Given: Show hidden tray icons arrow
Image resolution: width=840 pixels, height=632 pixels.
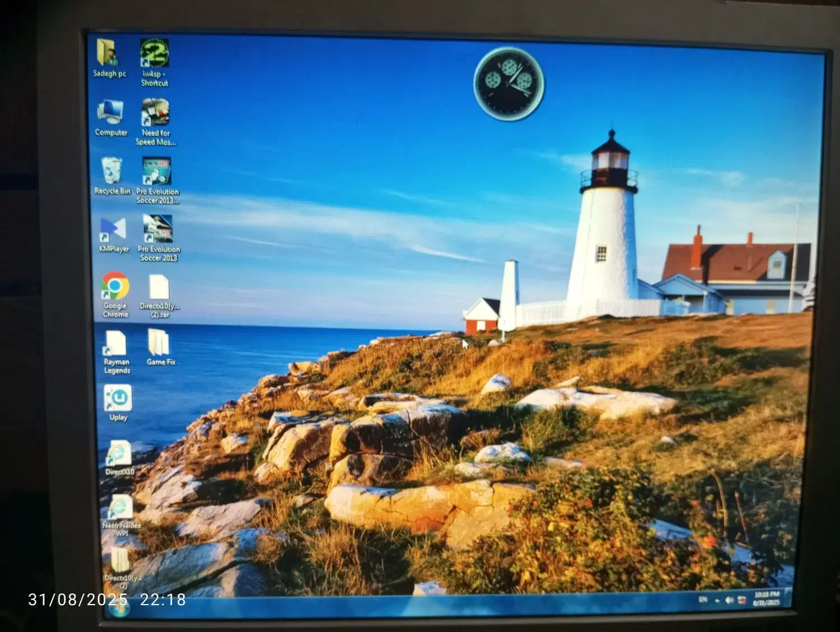Looking at the screenshot, I should [717, 601].
